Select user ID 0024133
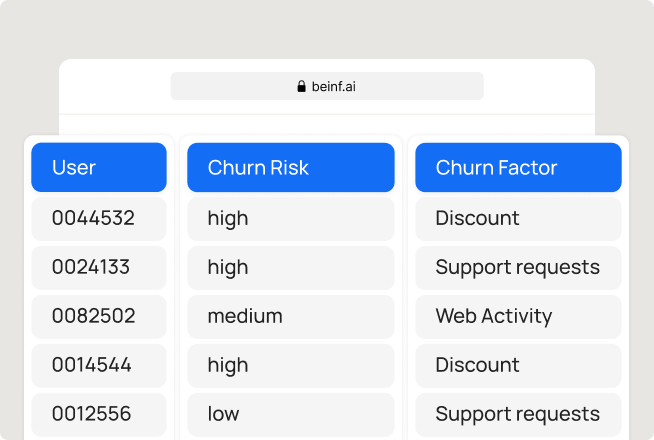This screenshot has width=654, height=440. tap(99, 267)
